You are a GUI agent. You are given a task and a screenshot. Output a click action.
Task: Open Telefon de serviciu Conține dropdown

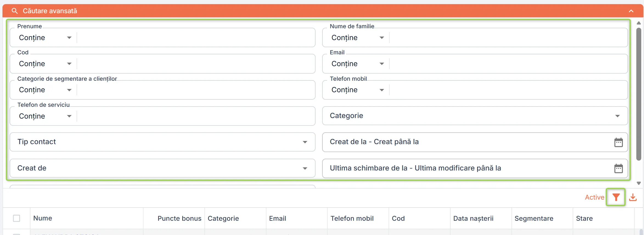tap(45, 116)
